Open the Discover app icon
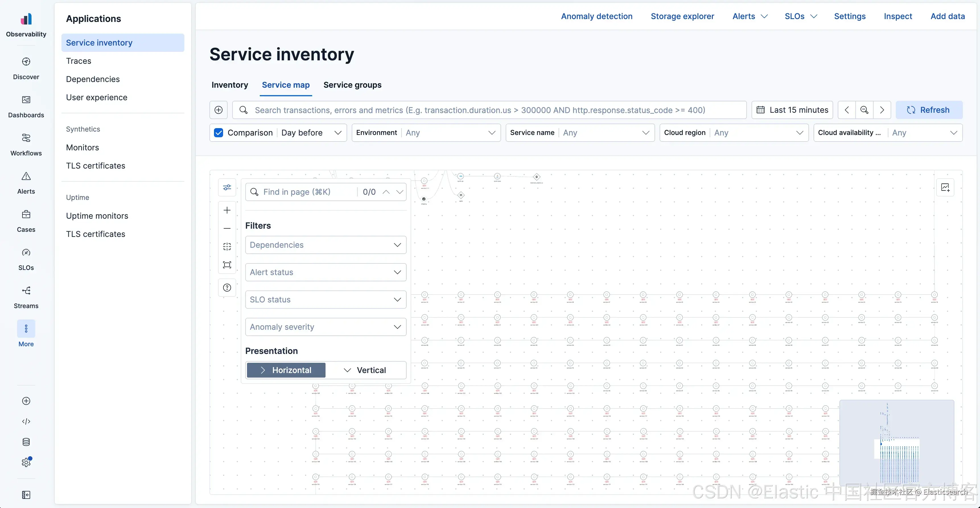The image size is (980, 508). coord(26,62)
